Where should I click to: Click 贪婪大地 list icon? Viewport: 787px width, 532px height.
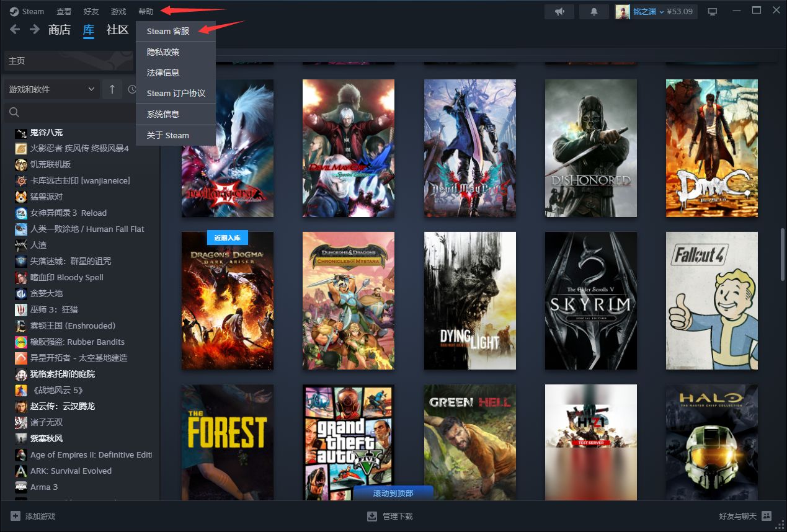[x=20, y=293]
